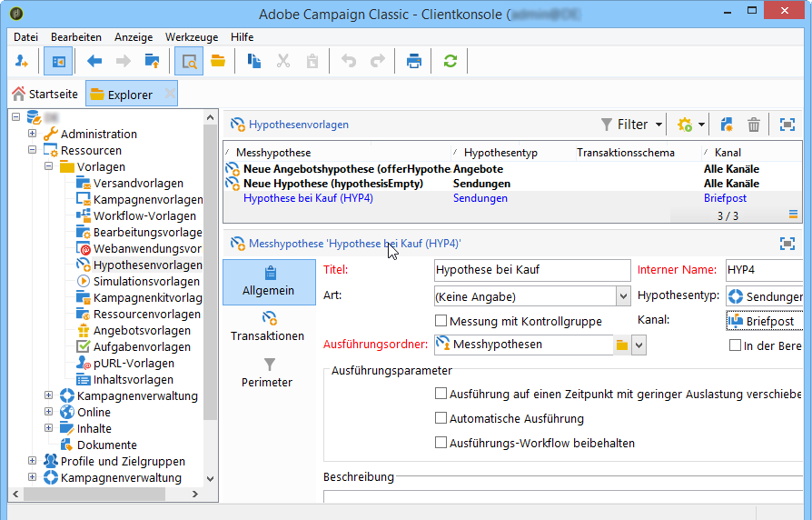Select Versandvorlagen in the tree
The height and width of the screenshot is (520, 812).
tap(138, 183)
